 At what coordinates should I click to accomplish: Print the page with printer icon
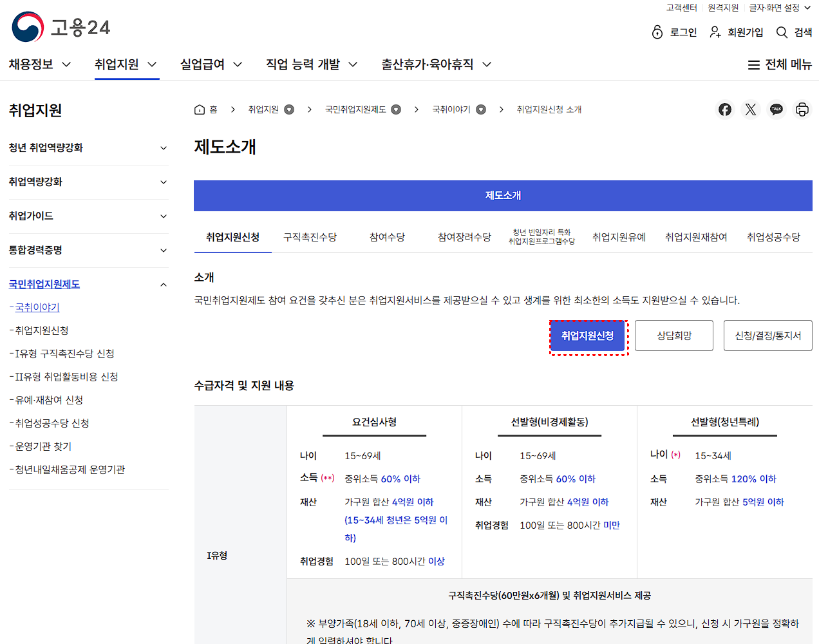[x=802, y=109]
